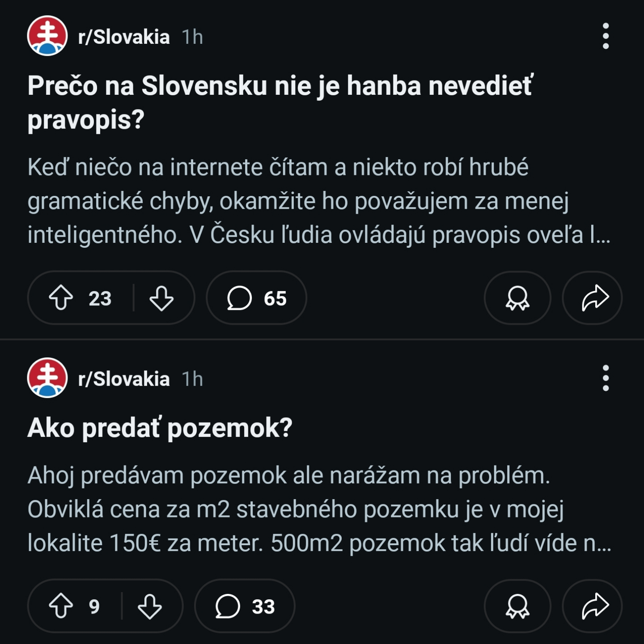644x644 pixels.
Task: Share the pravopis post
Action: (x=593, y=298)
